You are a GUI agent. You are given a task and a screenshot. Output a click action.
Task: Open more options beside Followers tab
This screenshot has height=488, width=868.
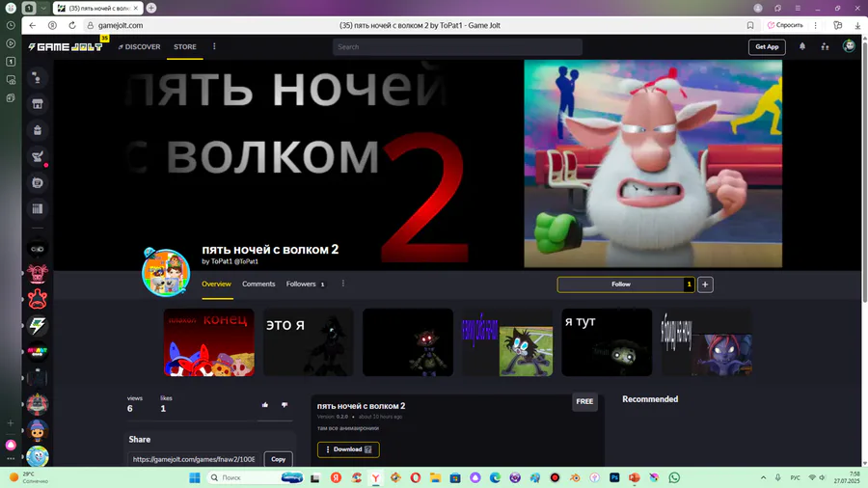(343, 284)
